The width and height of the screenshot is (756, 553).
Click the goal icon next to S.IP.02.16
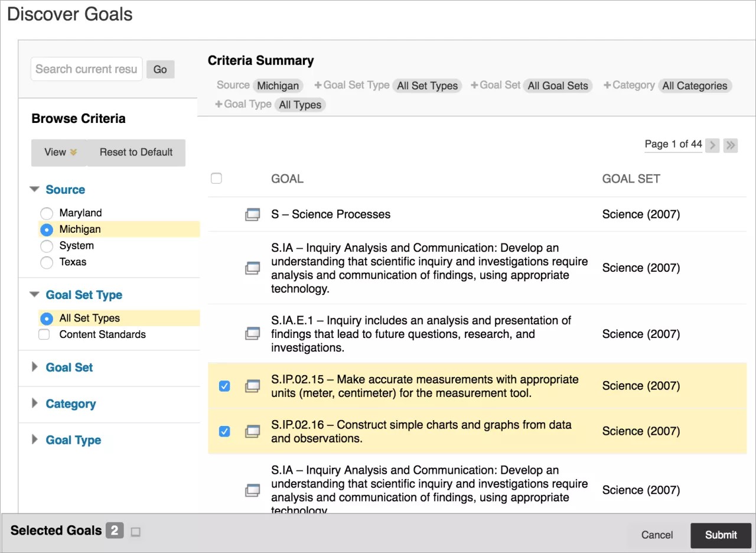253,431
